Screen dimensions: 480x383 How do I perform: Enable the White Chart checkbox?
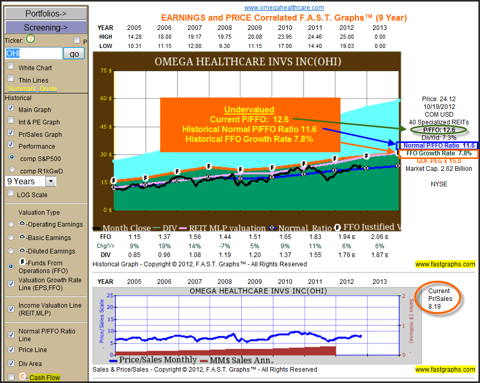coord(11,66)
